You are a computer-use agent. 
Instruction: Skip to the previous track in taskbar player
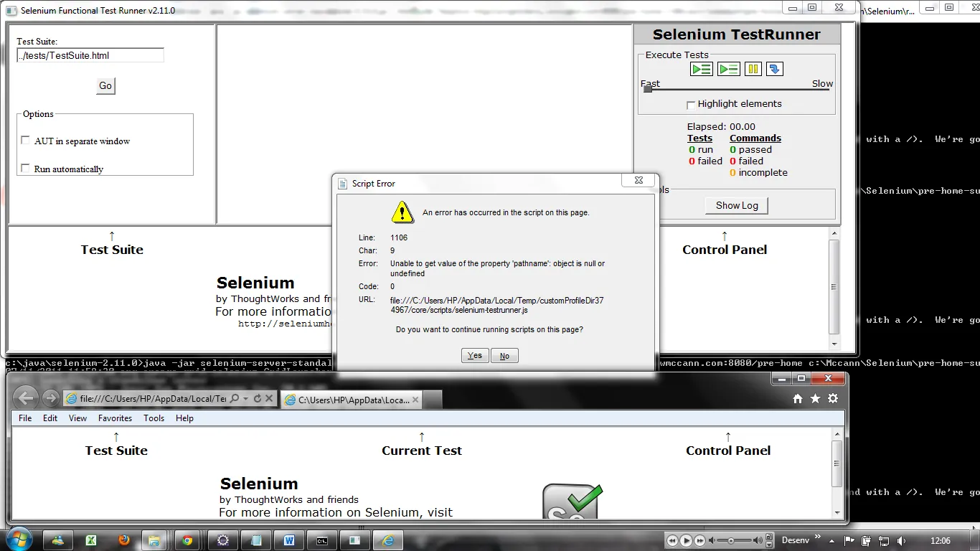(x=673, y=540)
